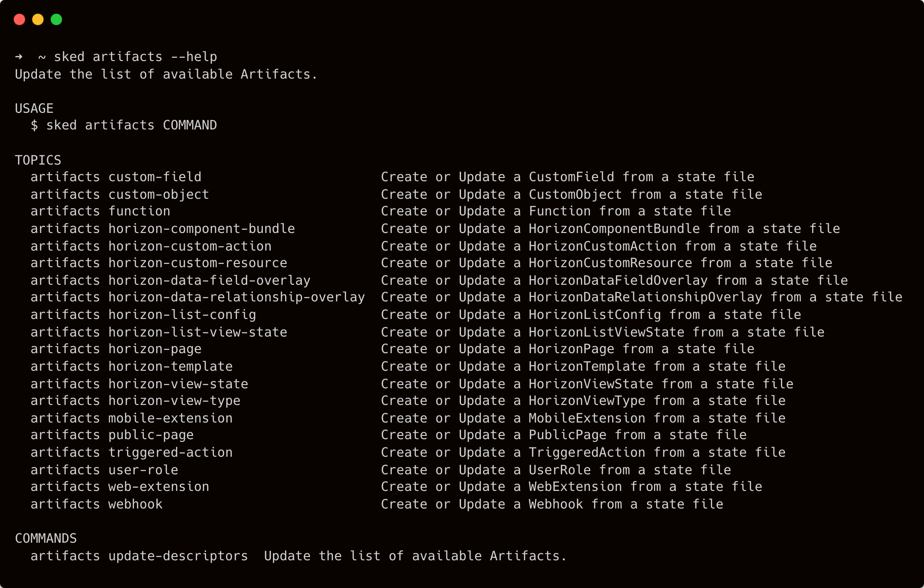Click the 'artifacts update-descriptors' command under COMMANDS
This screenshot has width=924, height=588.
point(139,556)
